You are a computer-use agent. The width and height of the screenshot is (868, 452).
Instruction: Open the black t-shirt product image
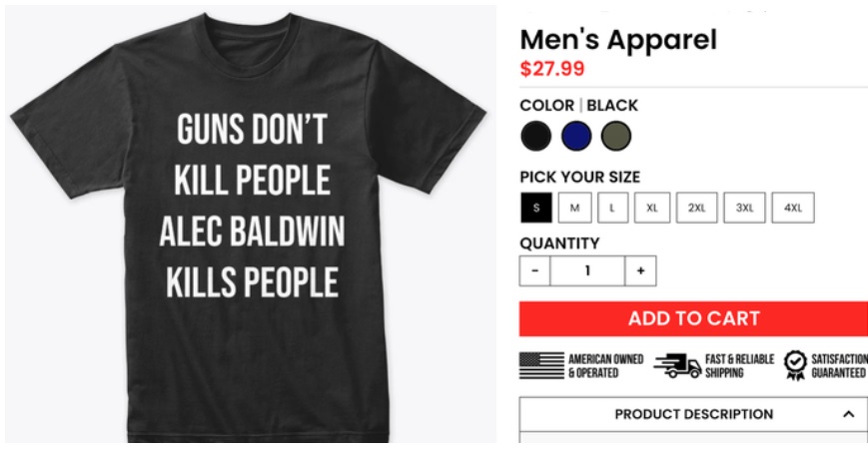[x=251, y=225]
